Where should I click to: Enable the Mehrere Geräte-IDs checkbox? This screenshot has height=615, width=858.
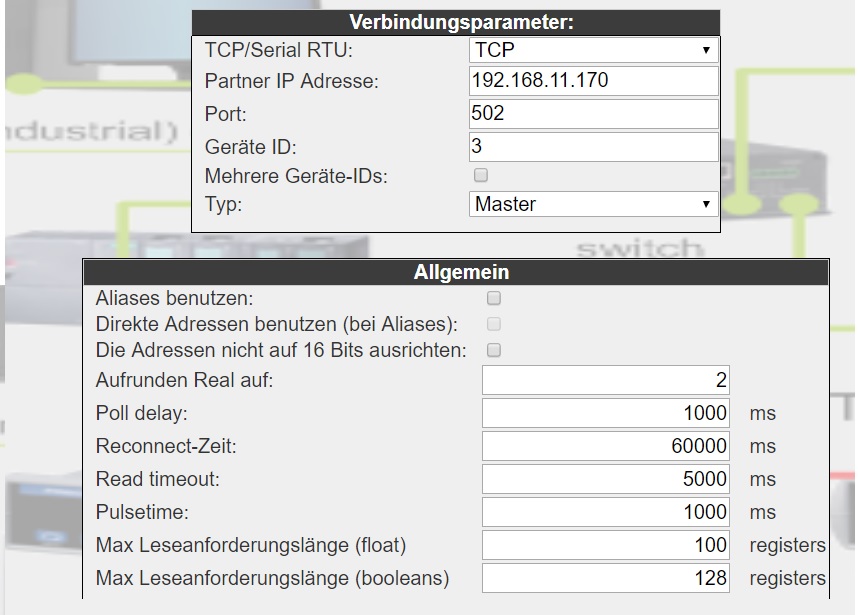pyautogui.click(x=480, y=175)
